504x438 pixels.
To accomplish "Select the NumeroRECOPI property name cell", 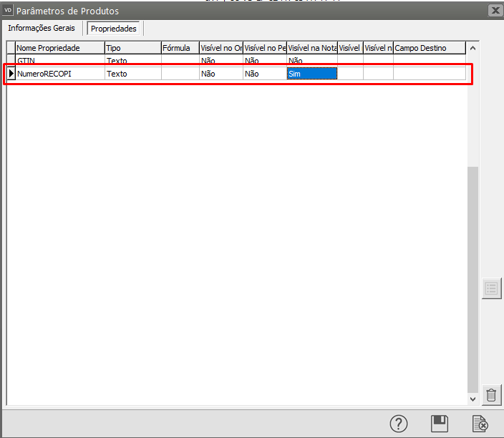I will [x=60, y=74].
